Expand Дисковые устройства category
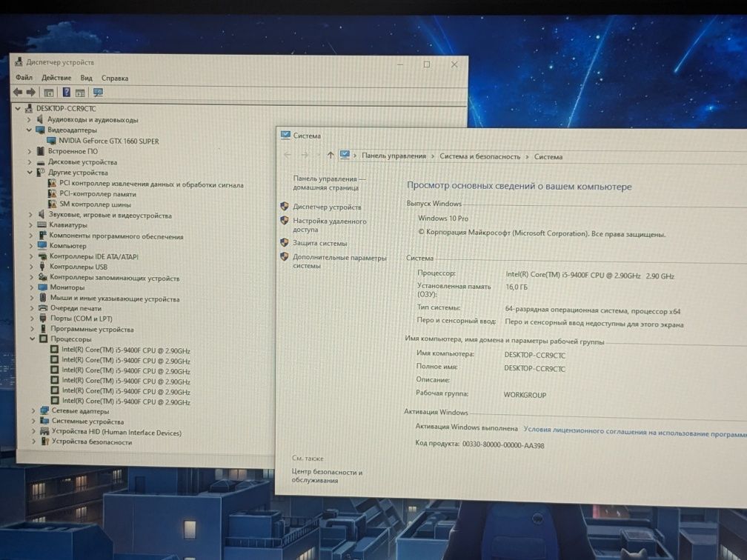The image size is (747, 560). tap(29, 162)
